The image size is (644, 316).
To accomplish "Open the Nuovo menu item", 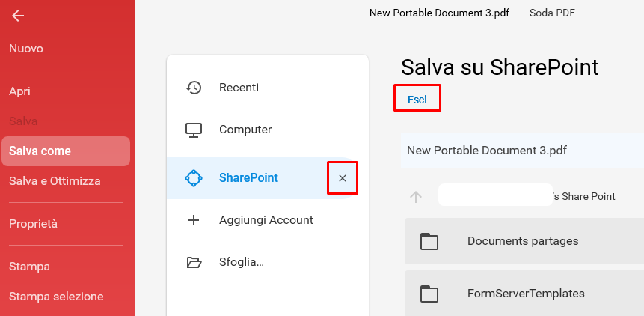I will coord(26,49).
